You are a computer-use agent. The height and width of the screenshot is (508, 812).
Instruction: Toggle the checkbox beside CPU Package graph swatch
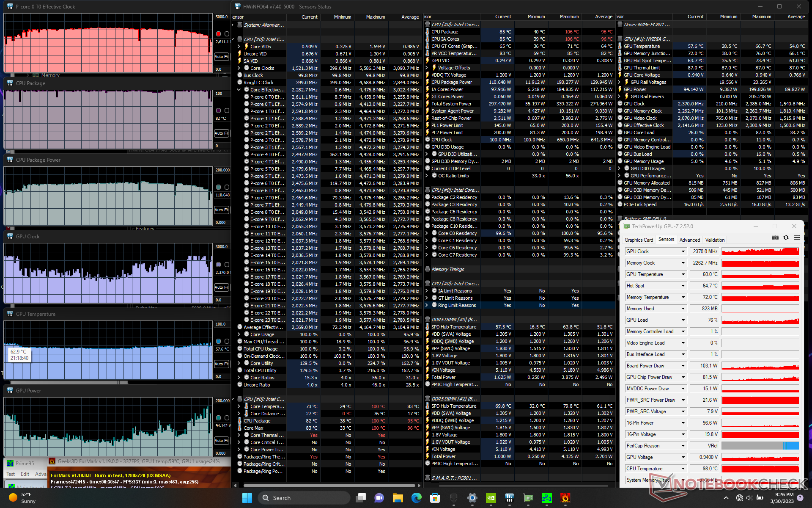coord(227,110)
